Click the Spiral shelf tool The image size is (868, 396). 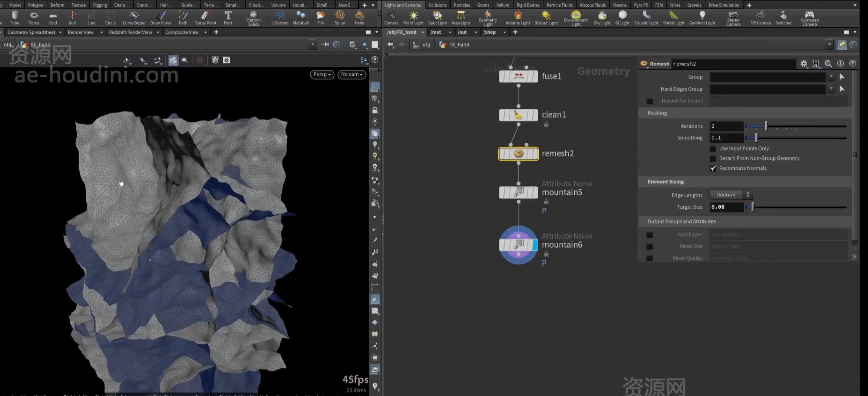tap(340, 18)
